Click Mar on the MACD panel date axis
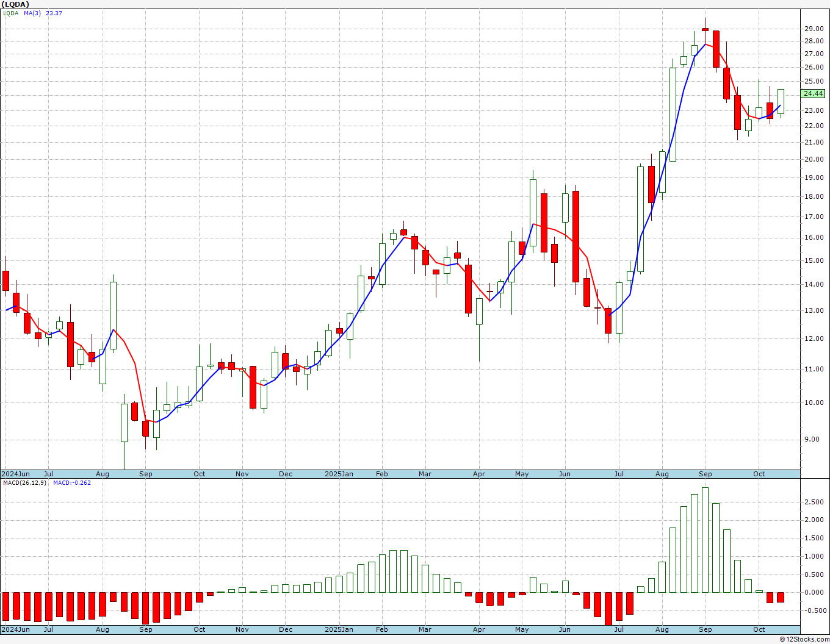The height and width of the screenshot is (644, 830). click(425, 629)
